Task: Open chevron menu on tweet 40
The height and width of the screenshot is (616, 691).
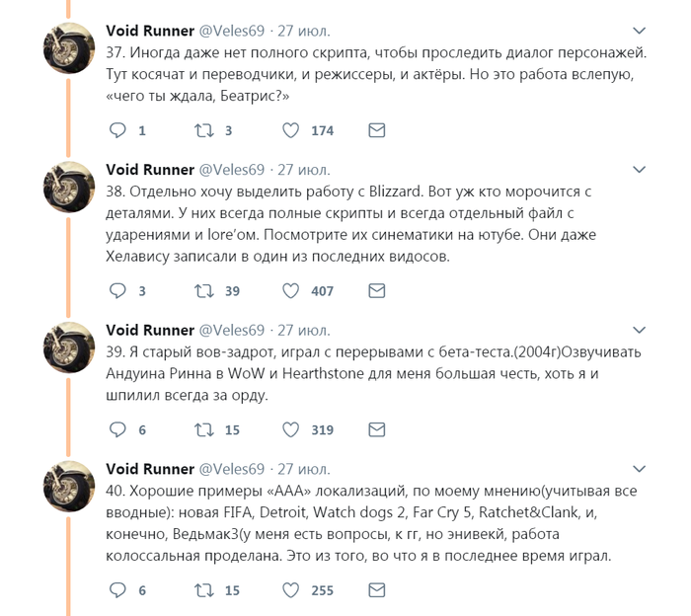Action: tap(640, 469)
